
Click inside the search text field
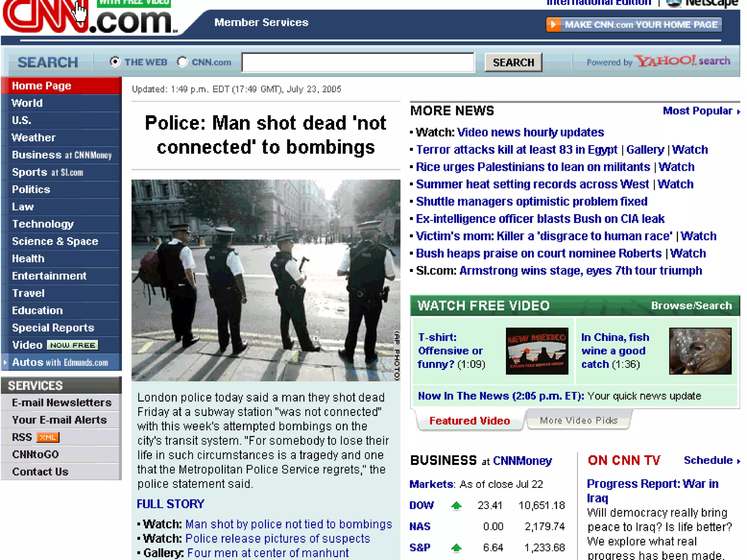[358, 62]
